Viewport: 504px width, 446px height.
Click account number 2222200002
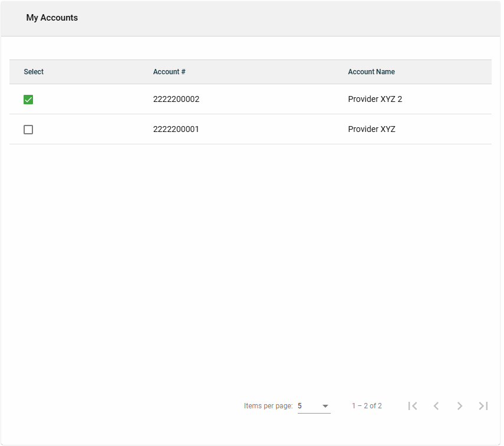(176, 99)
